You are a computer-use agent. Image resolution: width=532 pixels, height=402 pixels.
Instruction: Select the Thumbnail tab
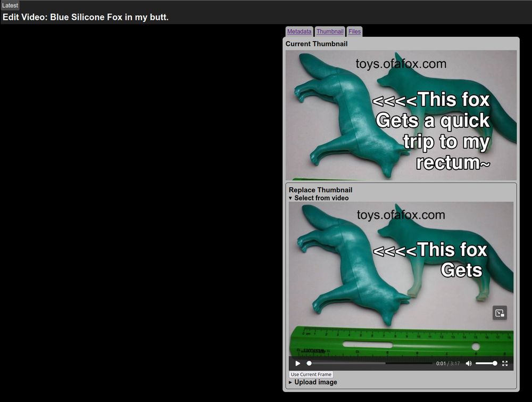click(x=330, y=31)
